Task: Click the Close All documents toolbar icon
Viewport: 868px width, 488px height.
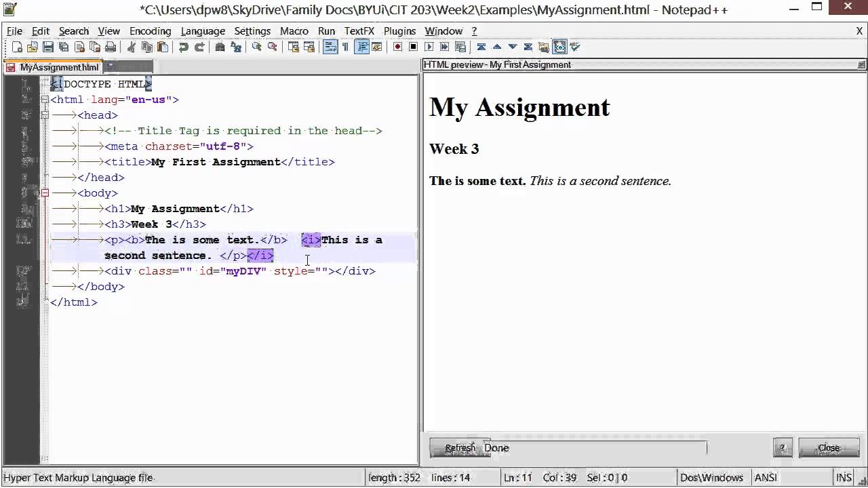Action: [x=95, y=47]
